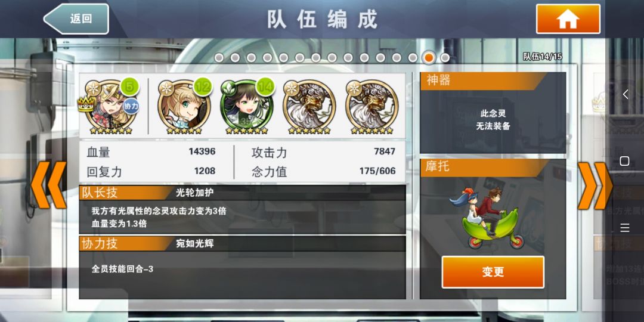Go to next team with right arrows
The width and height of the screenshot is (644, 322).
click(x=595, y=185)
